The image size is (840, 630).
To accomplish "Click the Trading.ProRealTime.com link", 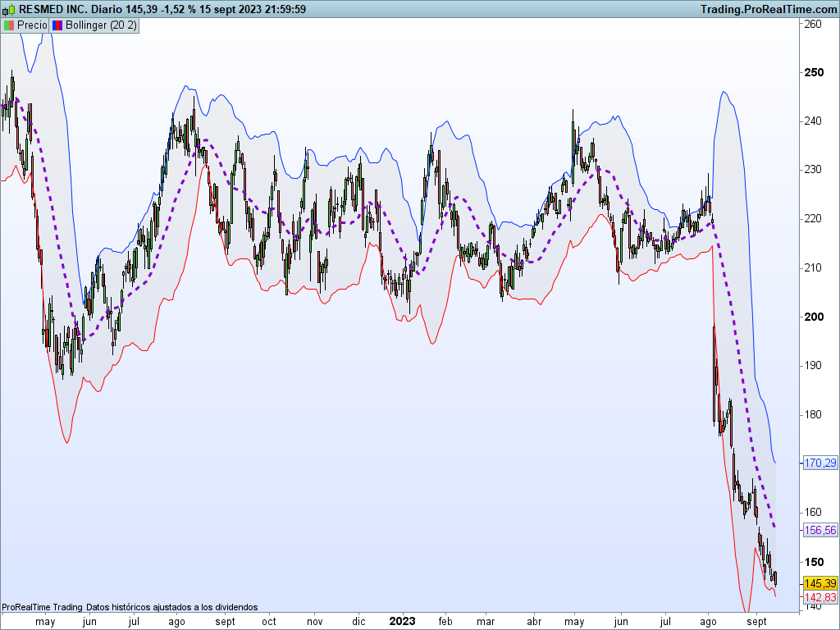I will tap(769, 9).
